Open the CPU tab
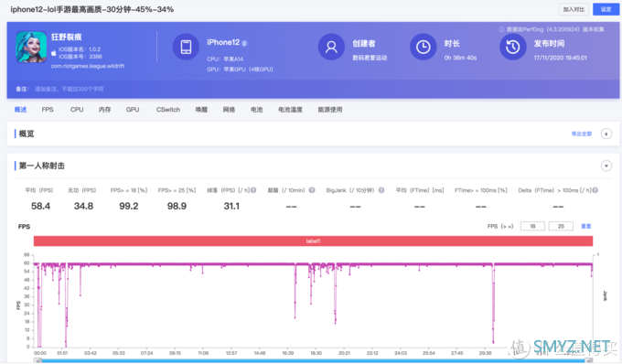The height and width of the screenshot is (364, 622). click(x=77, y=110)
